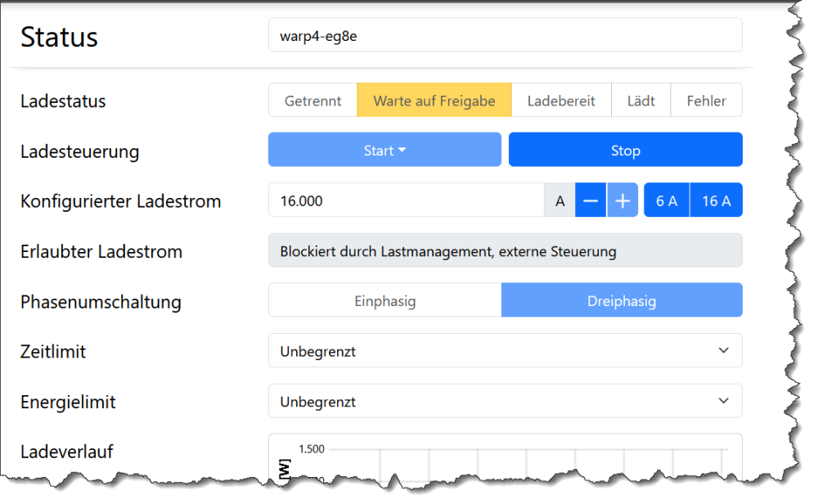Click the configured charging current field showing 16.000
This screenshot has height=504, width=818.
[407, 200]
